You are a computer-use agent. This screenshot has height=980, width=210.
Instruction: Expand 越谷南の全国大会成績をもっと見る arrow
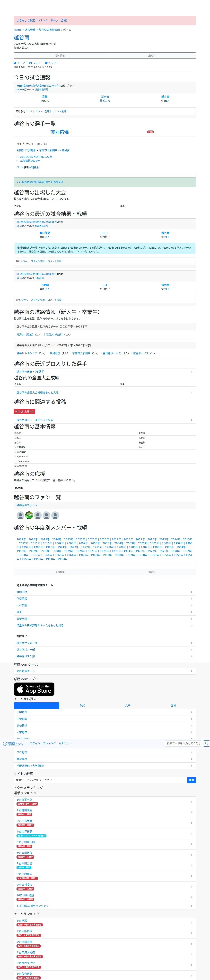pyautogui.click(x=191, y=393)
